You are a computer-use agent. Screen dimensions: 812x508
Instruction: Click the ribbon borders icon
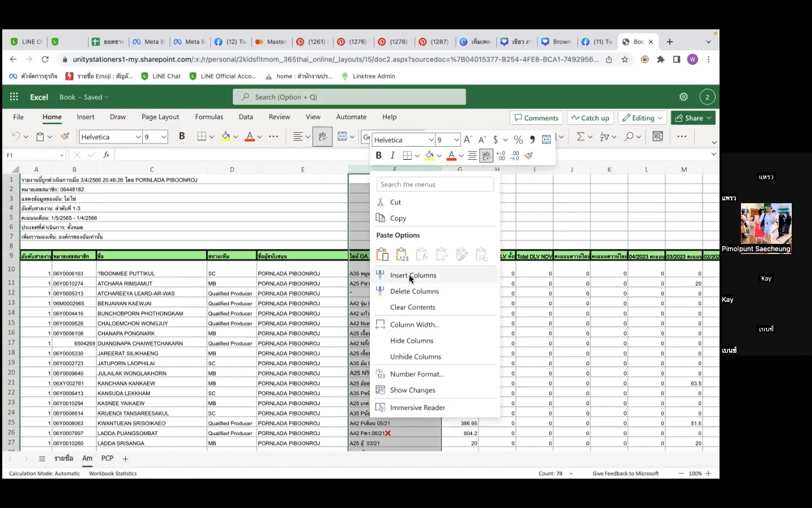coord(202,137)
